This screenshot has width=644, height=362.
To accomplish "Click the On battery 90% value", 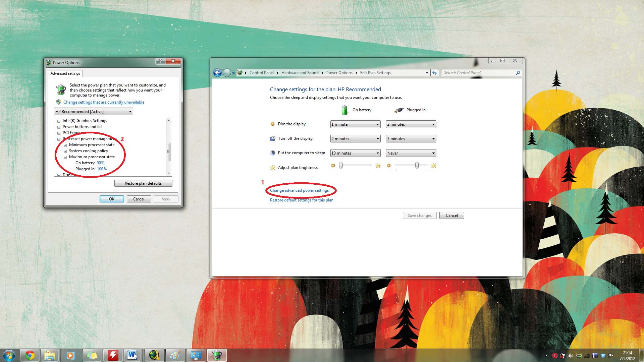I will pyautogui.click(x=100, y=163).
